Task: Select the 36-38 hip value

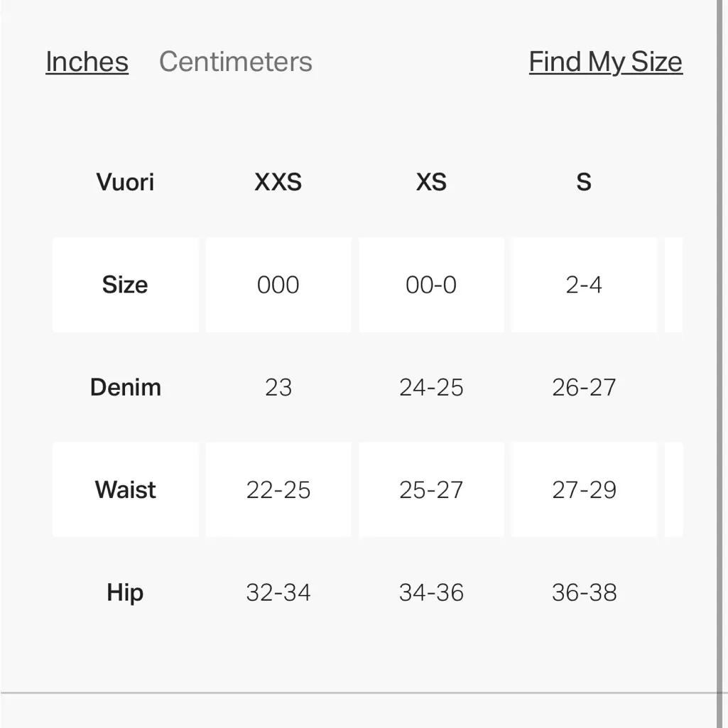Action: click(x=584, y=592)
